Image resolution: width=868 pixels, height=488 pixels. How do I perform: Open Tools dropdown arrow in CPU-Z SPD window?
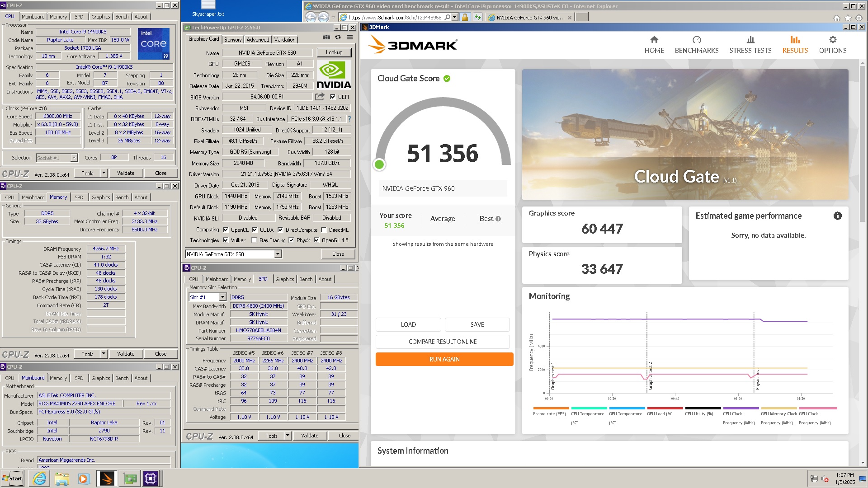click(288, 436)
